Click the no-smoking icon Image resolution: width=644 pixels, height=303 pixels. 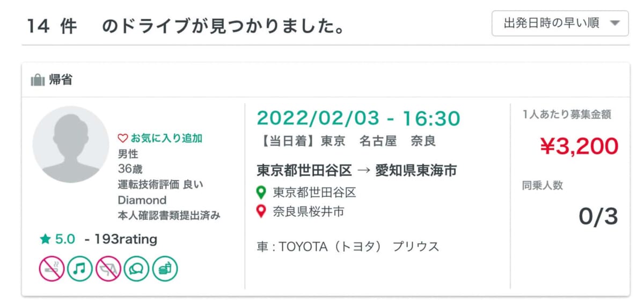pyautogui.click(x=52, y=269)
